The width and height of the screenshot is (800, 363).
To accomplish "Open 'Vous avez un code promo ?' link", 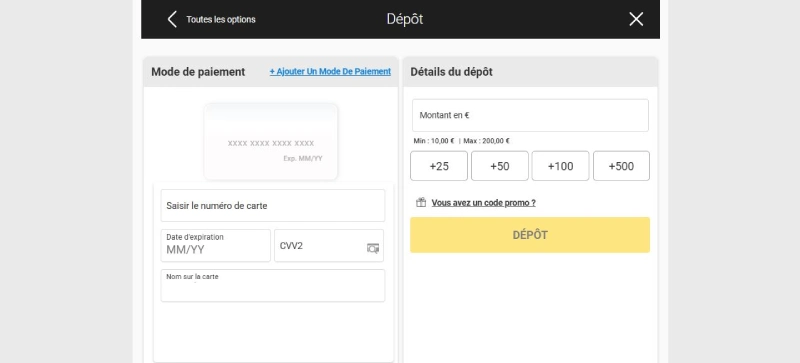I will [x=484, y=203].
